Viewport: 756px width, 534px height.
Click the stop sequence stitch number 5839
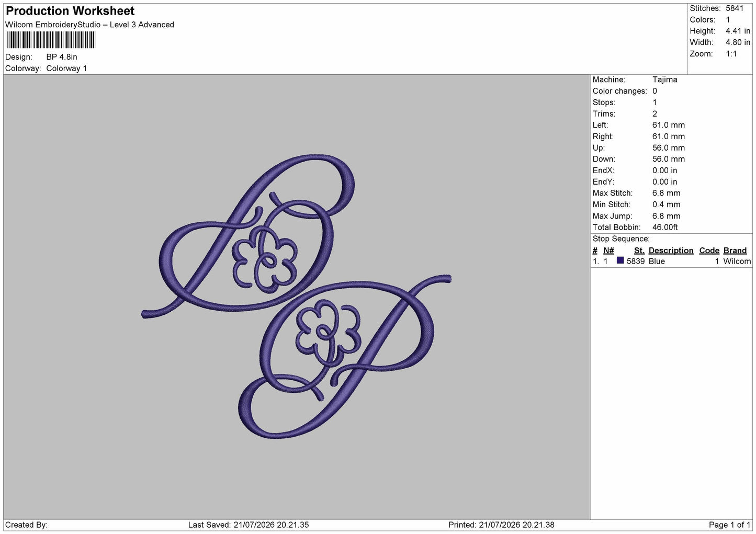(x=635, y=262)
